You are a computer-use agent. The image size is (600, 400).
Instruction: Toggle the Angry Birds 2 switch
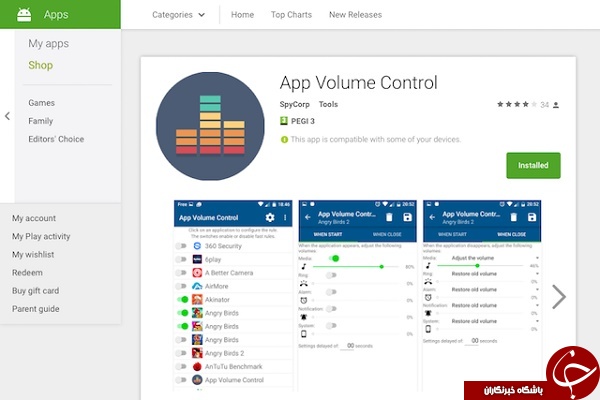181,353
